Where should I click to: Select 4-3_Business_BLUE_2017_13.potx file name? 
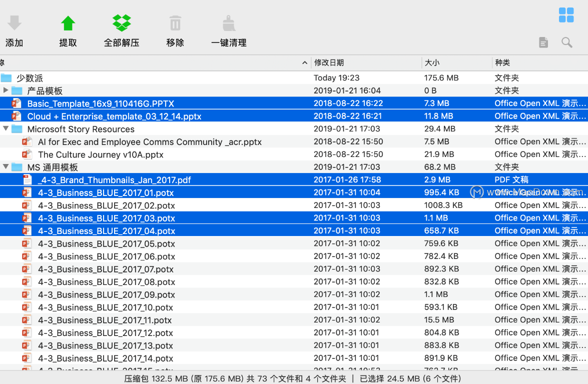coord(106,346)
